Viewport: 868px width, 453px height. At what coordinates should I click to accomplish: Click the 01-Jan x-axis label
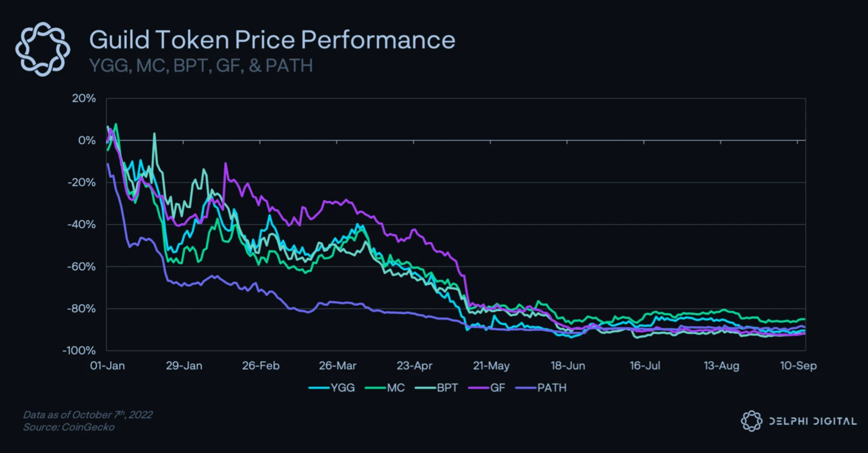[x=107, y=366]
